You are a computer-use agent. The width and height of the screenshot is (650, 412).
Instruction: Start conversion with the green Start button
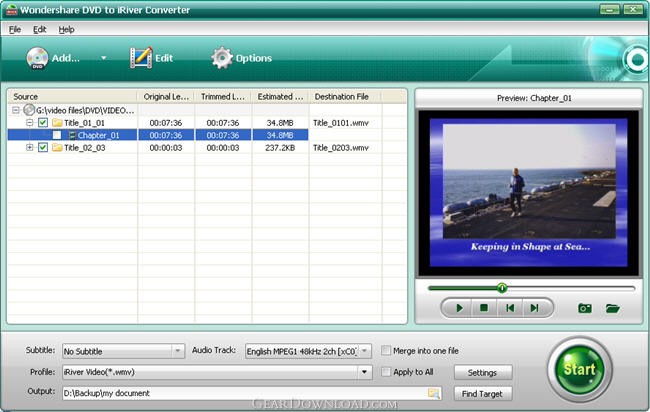(x=579, y=369)
